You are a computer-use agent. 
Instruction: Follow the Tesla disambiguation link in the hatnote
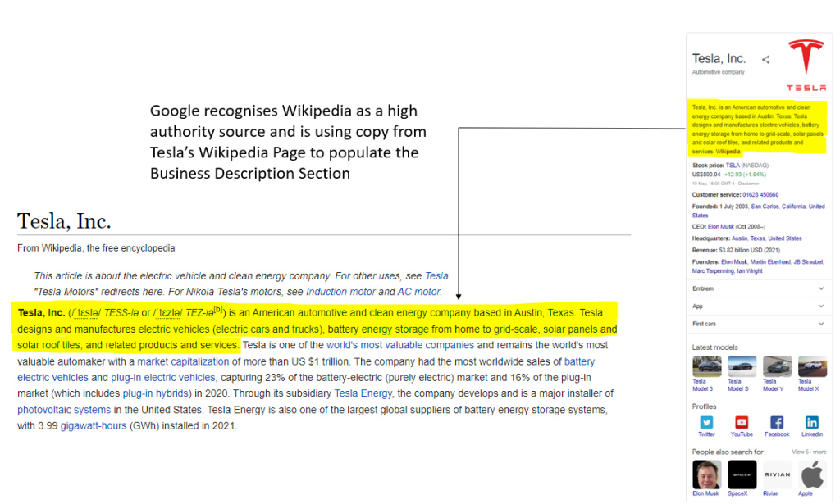(x=436, y=276)
